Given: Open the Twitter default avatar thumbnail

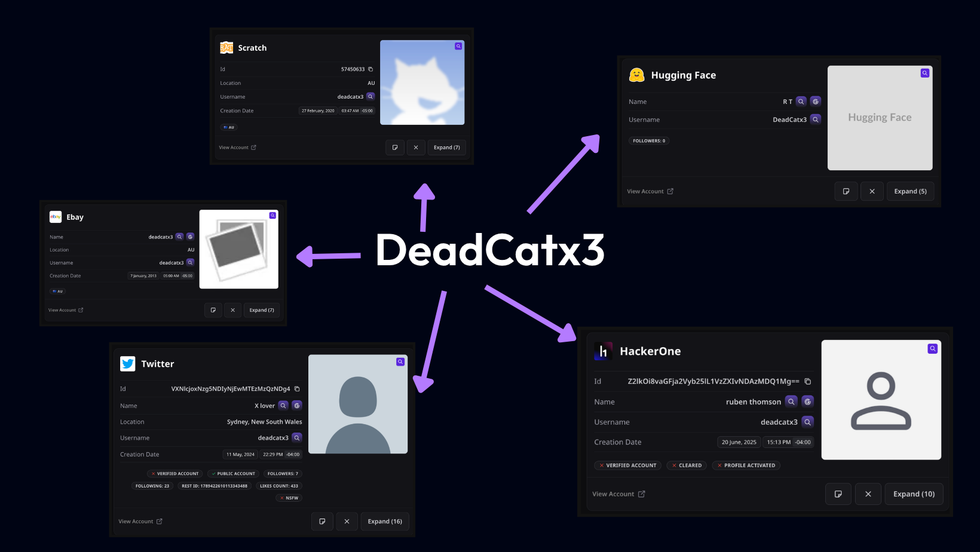Looking at the screenshot, I should [x=358, y=404].
